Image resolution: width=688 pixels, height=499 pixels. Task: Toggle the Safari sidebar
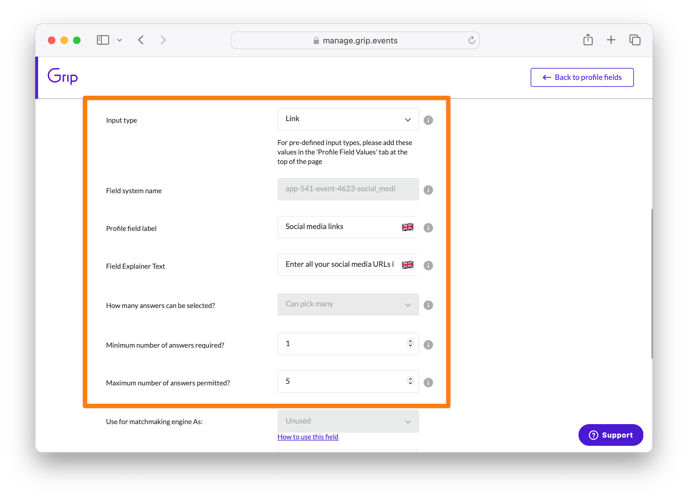tap(103, 40)
